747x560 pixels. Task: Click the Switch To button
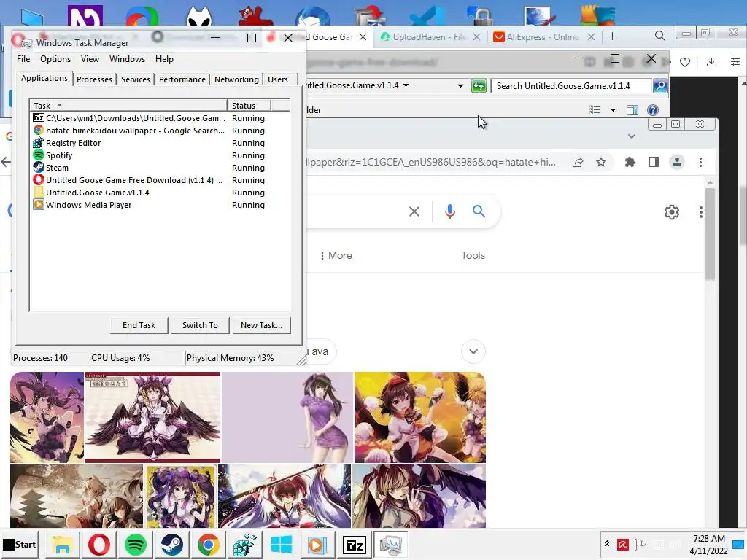[200, 325]
